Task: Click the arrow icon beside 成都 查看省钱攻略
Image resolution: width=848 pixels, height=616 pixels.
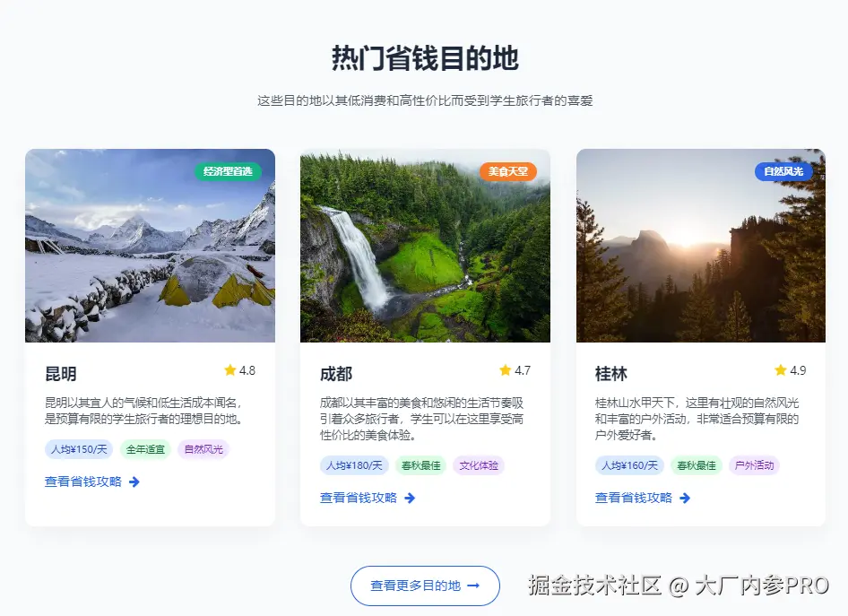Action: [410, 499]
